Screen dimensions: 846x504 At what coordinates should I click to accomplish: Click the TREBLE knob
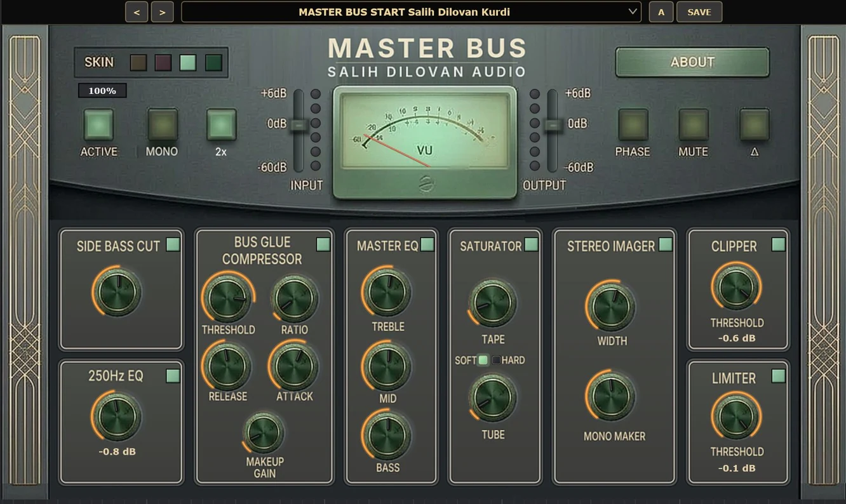click(x=387, y=292)
